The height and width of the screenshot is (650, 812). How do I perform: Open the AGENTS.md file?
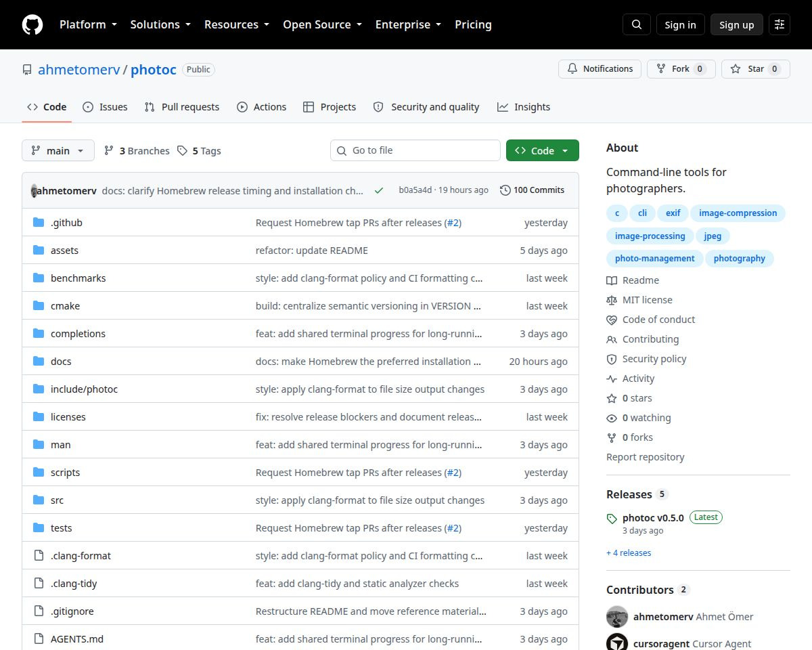(x=77, y=639)
